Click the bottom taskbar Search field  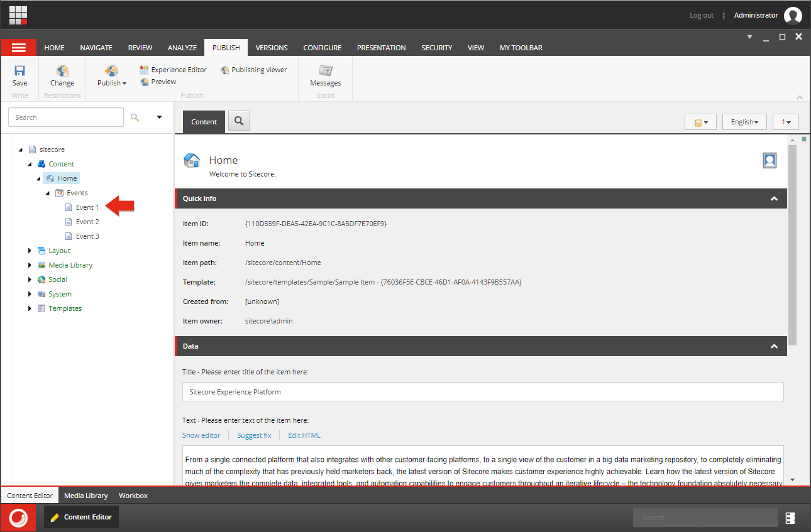click(x=705, y=518)
